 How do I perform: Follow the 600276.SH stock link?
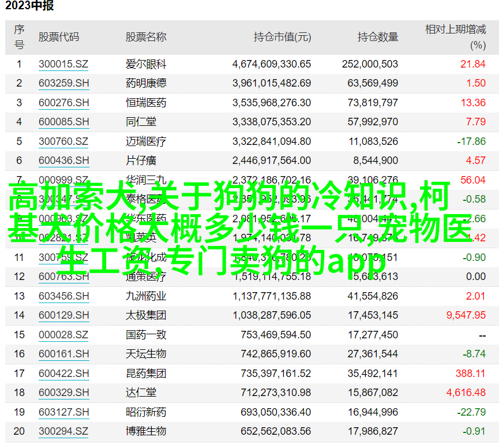[63, 103]
